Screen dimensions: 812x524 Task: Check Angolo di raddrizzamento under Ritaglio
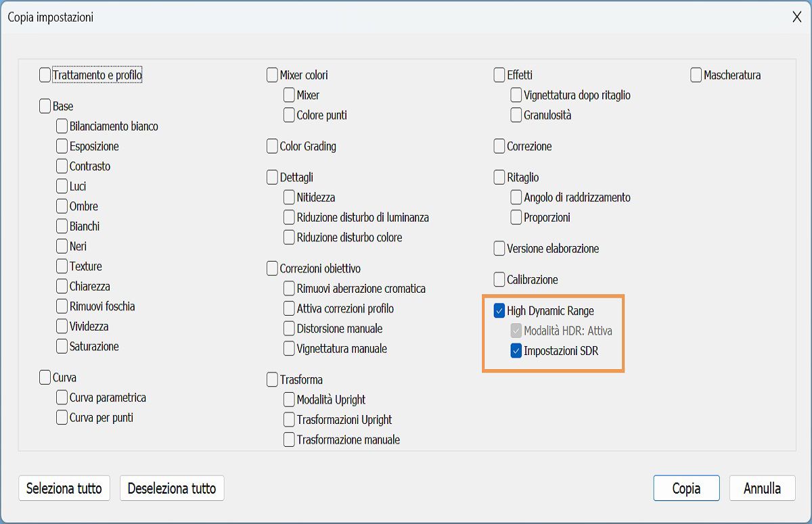point(516,197)
